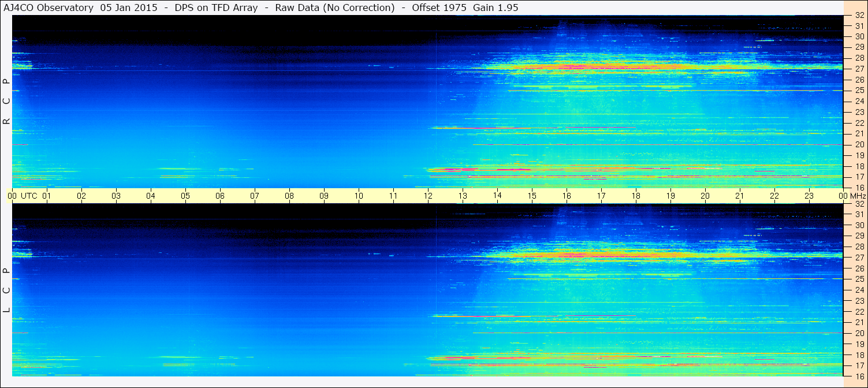Screen dimensions: 868x388
Task: Select the 02 hour mark on time axis
Action: pos(81,196)
